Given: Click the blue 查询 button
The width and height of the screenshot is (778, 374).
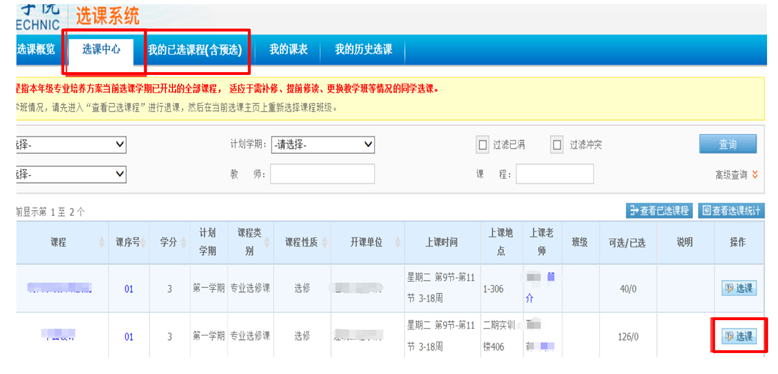Looking at the screenshot, I should 728,144.
